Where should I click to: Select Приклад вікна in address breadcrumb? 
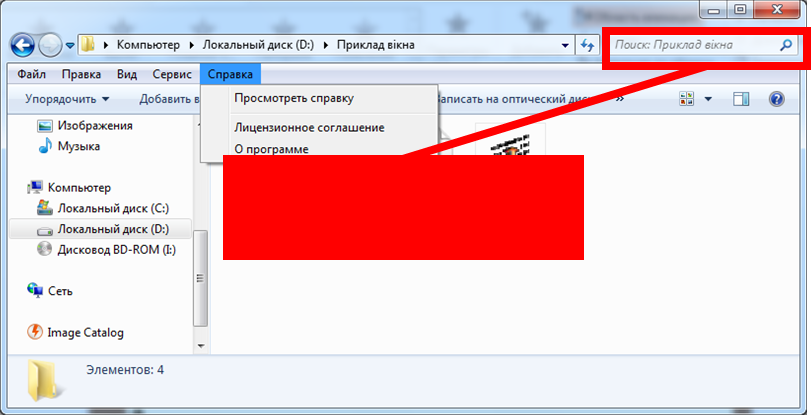pos(376,45)
